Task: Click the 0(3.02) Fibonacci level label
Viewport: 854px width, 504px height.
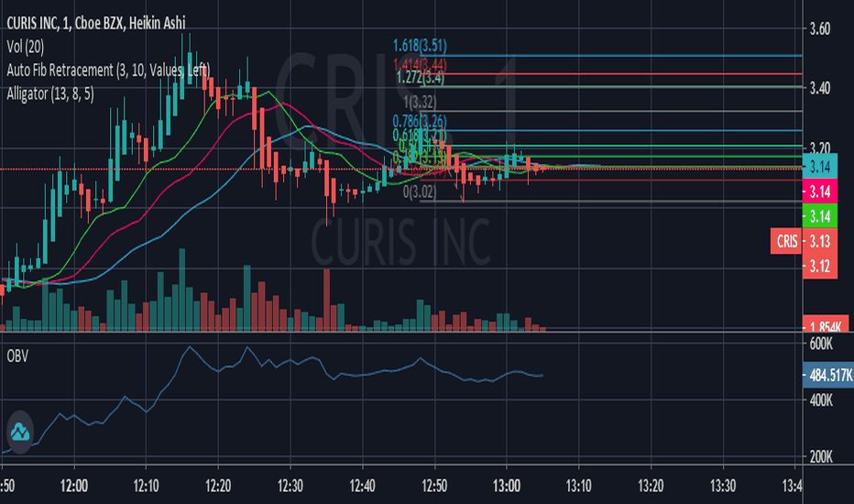Action: [420, 192]
